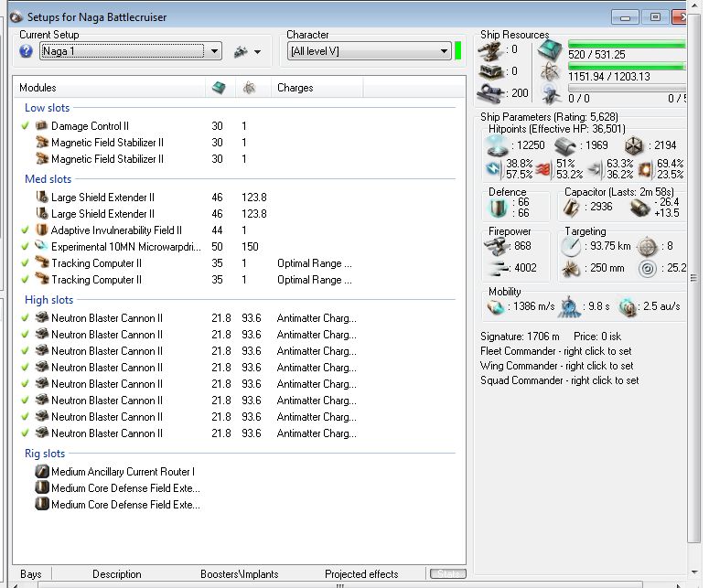The image size is (709, 588).
Task: Click the volley damage icon showing 4002
Action: click(499, 268)
